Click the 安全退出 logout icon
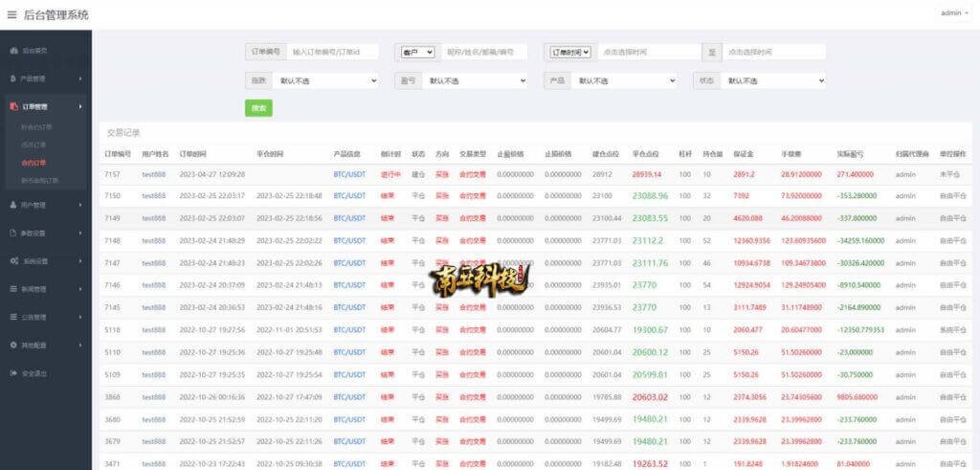Screen dimensions: 980x470 tap(13, 373)
